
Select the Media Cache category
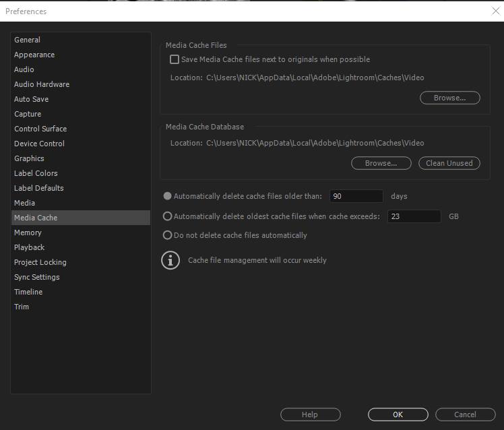(x=81, y=218)
